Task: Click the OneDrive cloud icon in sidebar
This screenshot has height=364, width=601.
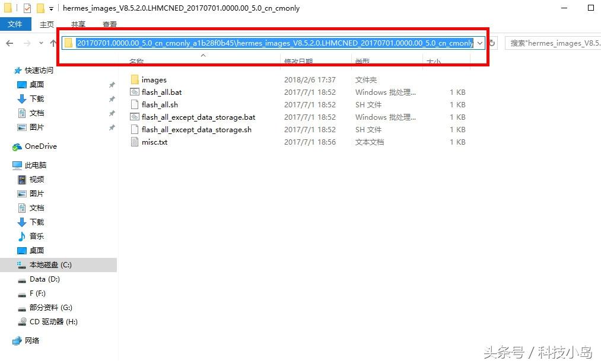Action: pos(17,146)
